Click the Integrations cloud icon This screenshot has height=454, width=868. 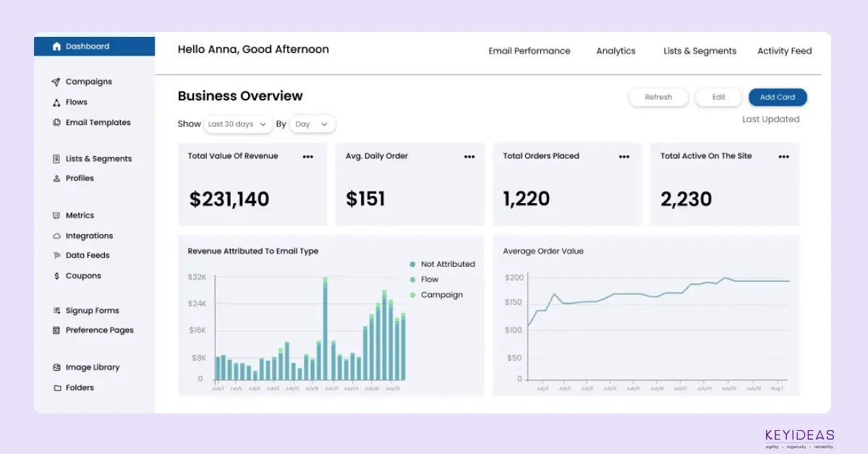[x=56, y=236]
